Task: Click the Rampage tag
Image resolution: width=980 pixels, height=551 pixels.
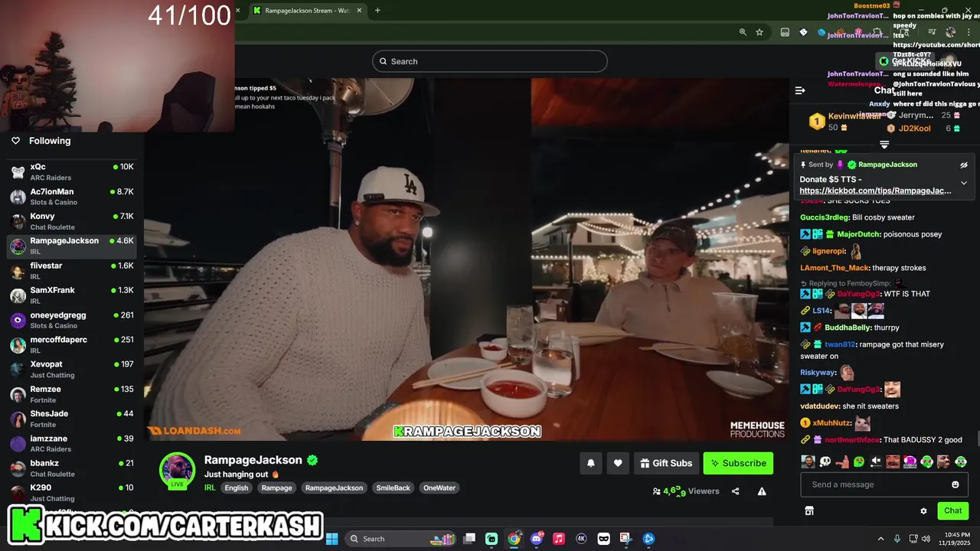Action: coord(277,487)
